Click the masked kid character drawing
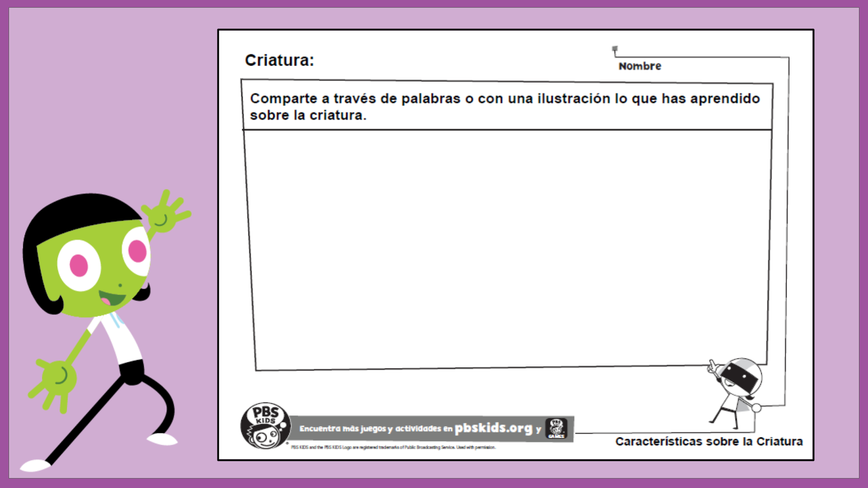868x488 pixels. [735, 393]
